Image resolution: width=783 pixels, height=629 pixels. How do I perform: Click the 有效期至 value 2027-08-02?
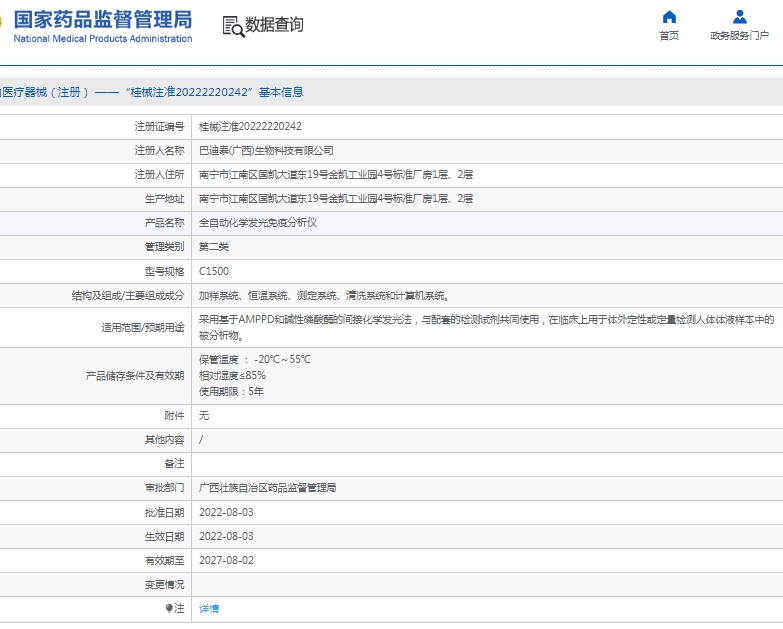226,560
